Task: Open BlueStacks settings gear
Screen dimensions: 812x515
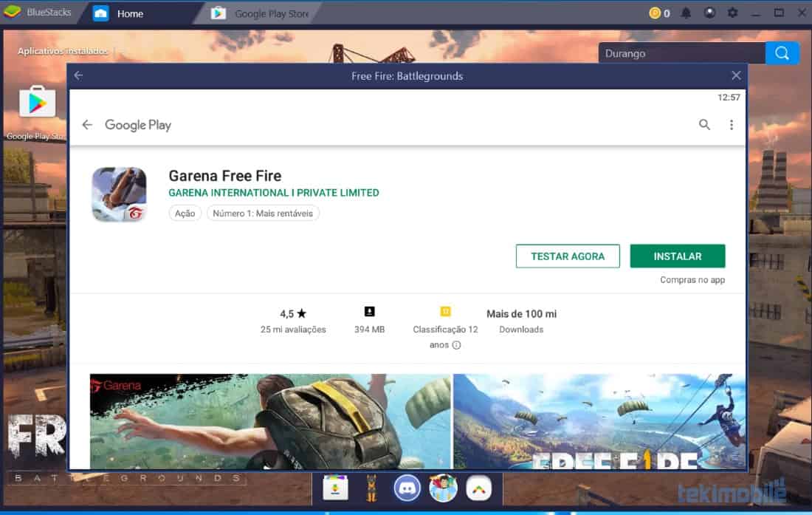Action: 732,13
